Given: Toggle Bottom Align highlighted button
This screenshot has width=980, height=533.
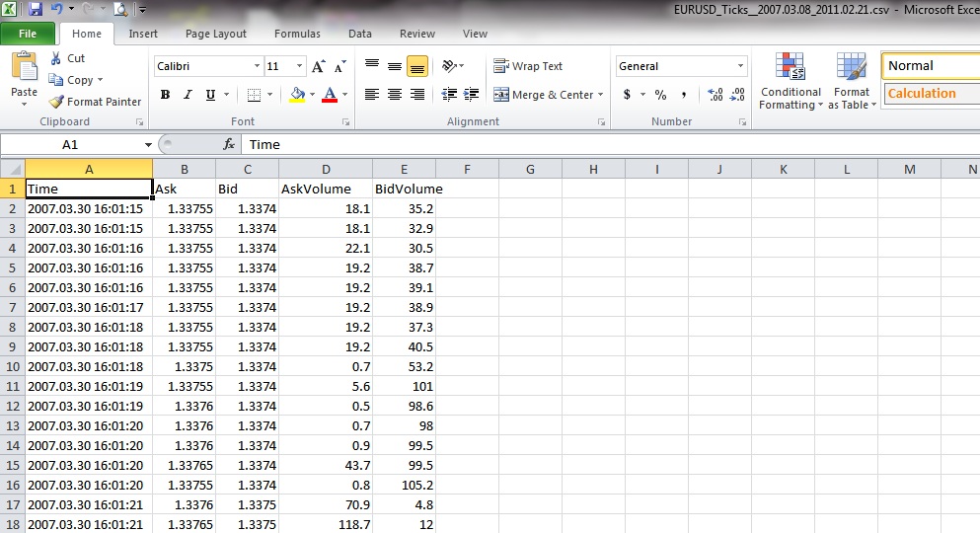Looking at the screenshot, I should coord(416,66).
